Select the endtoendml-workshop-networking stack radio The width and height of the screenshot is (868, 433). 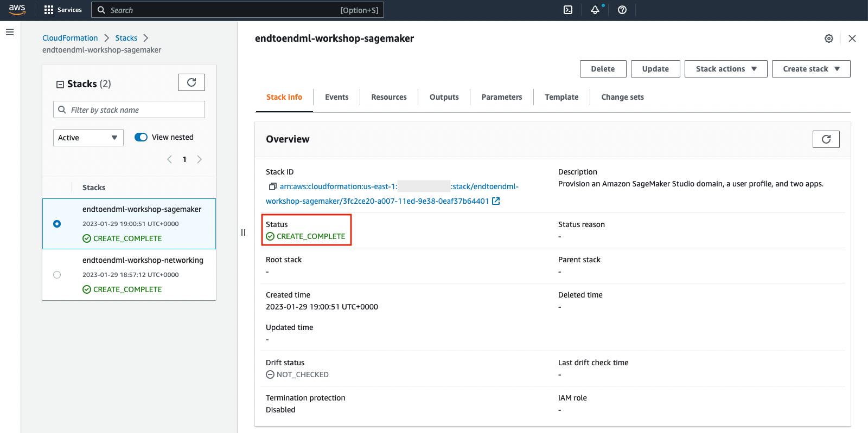pyautogui.click(x=57, y=275)
